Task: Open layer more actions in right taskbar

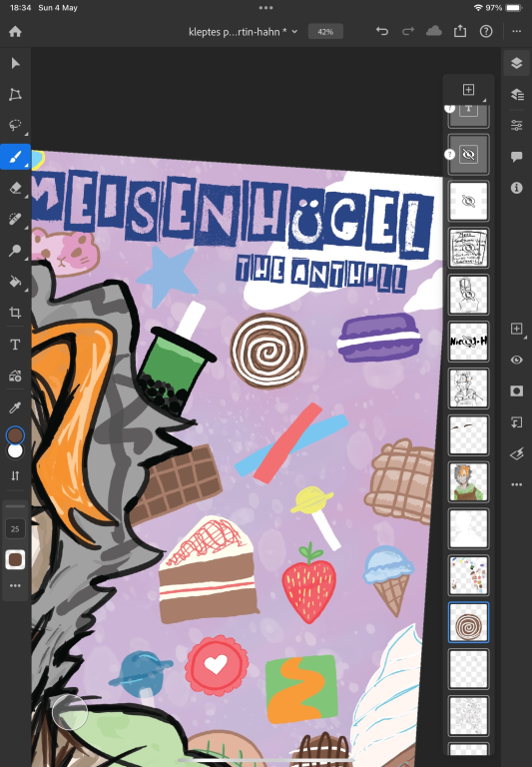Action: [517, 484]
